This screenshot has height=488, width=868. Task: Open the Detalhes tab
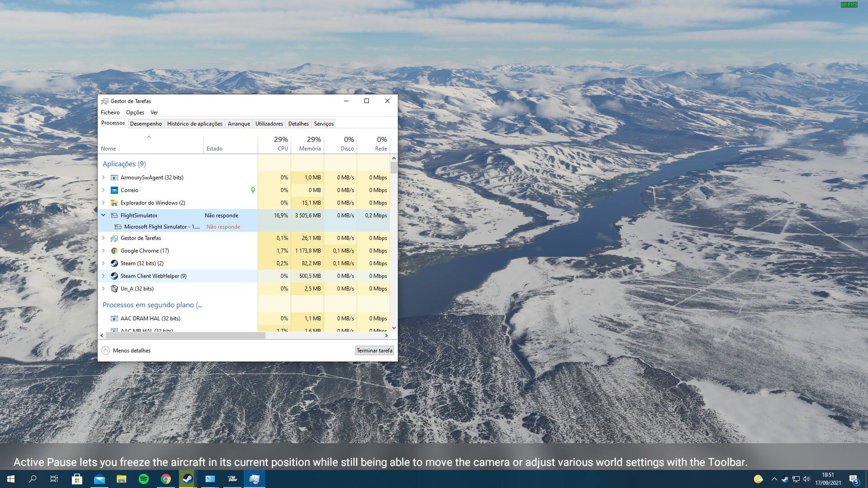(298, 124)
